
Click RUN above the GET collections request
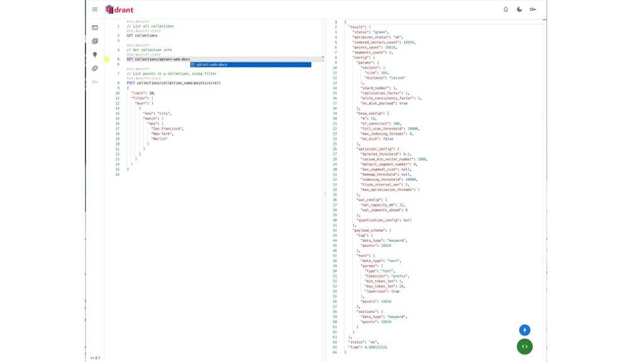tap(129, 31)
